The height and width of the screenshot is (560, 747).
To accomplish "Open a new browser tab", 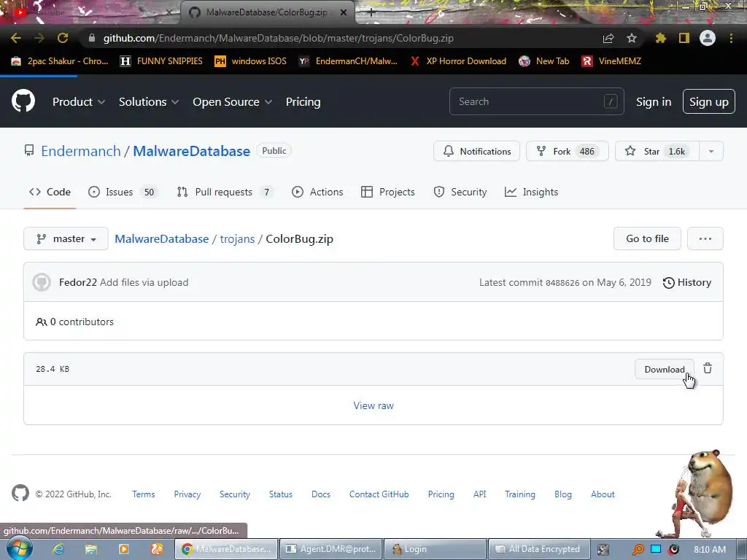I will tap(371, 12).
